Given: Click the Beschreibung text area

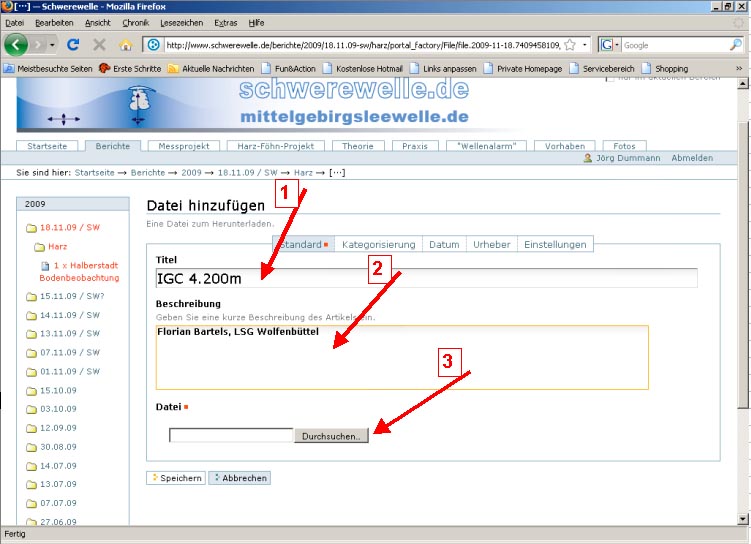Looking at the screenshot, I should [x=402, y=357].
